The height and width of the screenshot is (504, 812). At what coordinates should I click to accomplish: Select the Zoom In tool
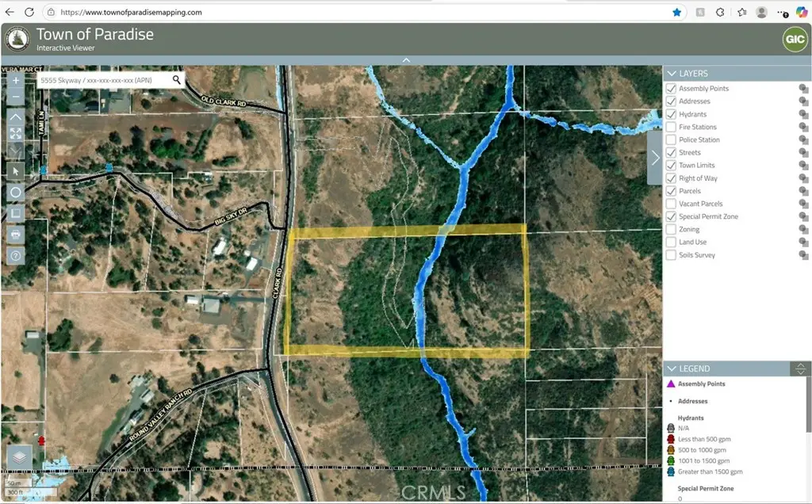16,80
